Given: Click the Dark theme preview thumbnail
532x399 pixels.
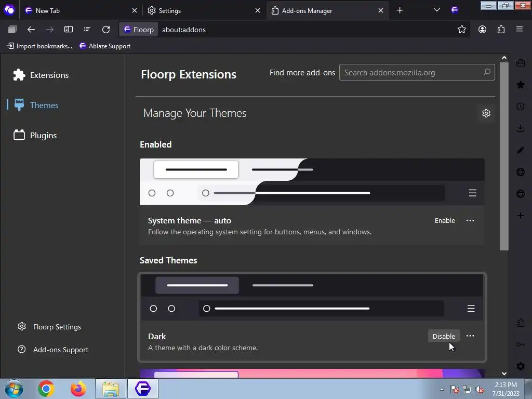Looking at the screenshot, I should point(312,298).
